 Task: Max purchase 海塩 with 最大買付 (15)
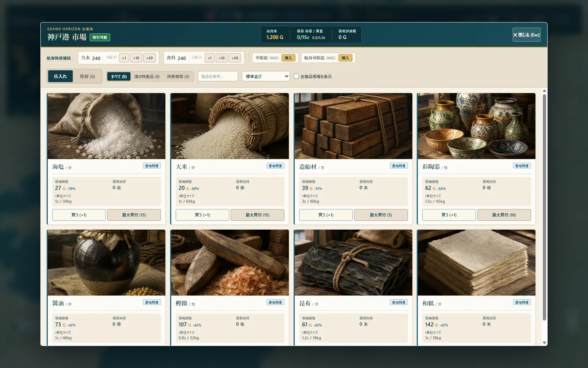134,215
